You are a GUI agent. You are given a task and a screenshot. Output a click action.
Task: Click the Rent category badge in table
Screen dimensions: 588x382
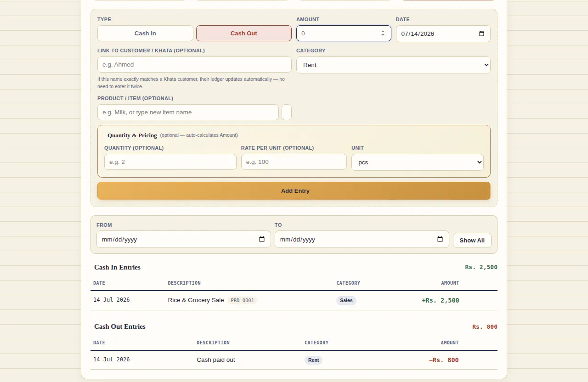[314, 360]
